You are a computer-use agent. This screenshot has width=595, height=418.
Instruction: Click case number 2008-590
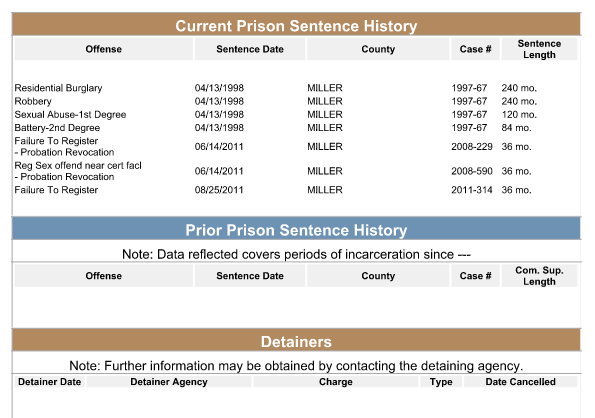point(472,171)
